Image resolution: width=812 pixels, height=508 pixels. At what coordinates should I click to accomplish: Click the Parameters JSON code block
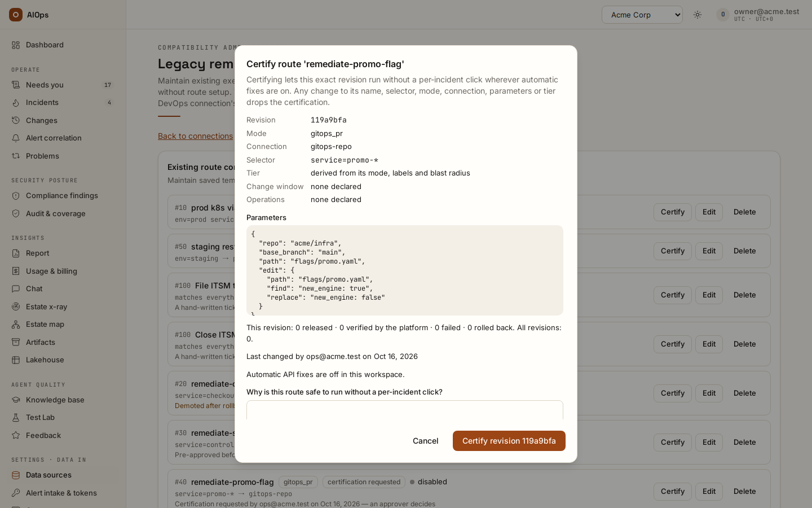point(405,270)
